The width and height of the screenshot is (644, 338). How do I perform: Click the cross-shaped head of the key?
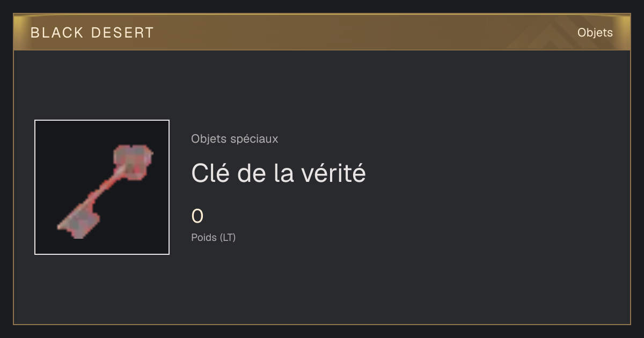point(134,160)
